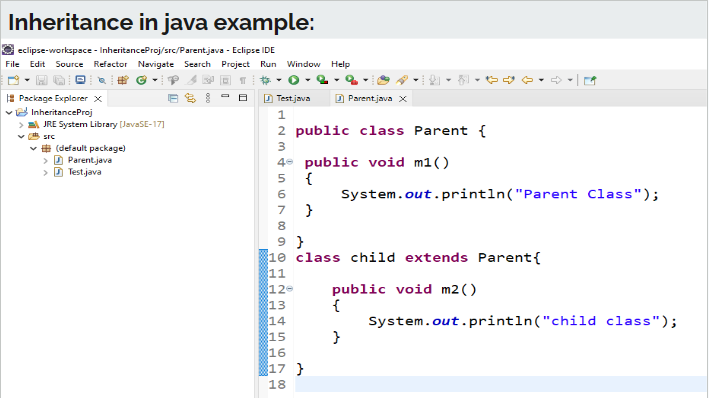
Task: Open dropdown arrow next to New icon
Action: click(x=27, y=81)
